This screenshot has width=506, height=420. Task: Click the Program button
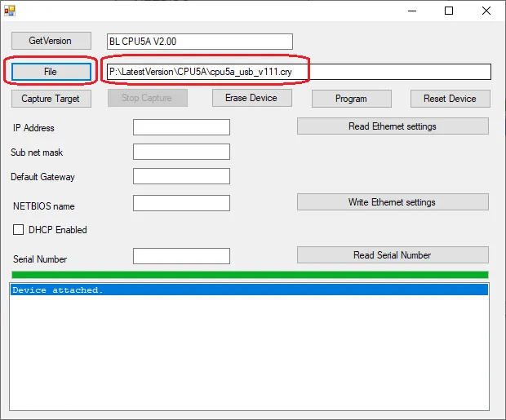tap(352, 99)
